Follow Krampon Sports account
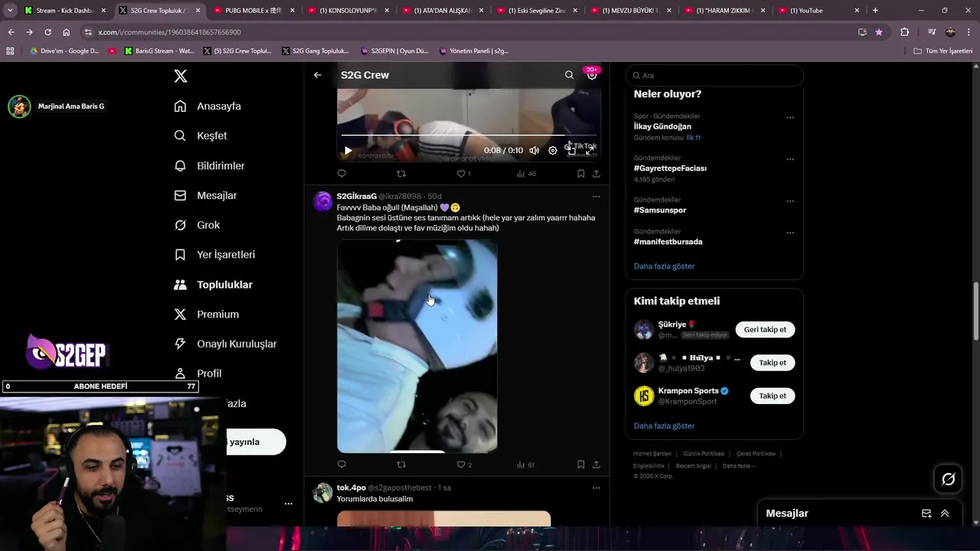 point(773,396)
